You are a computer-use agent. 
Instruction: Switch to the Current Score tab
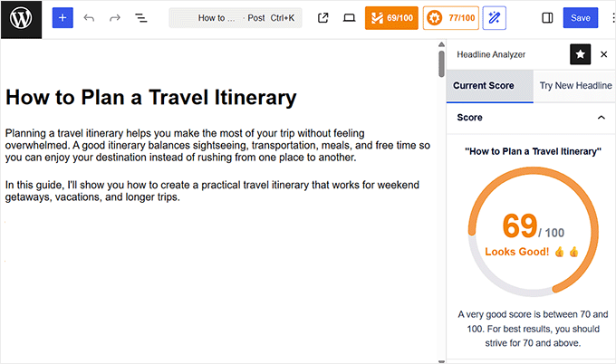[490, 86]
